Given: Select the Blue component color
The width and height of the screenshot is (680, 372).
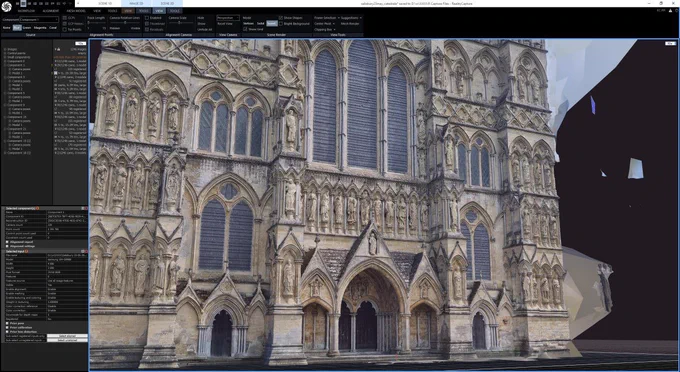Looking at the screenshot, I should point(17,28).
